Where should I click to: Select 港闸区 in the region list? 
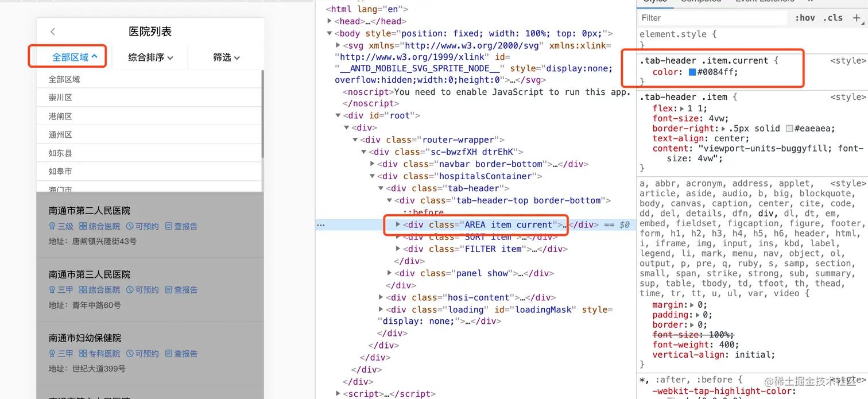point(149,116)
